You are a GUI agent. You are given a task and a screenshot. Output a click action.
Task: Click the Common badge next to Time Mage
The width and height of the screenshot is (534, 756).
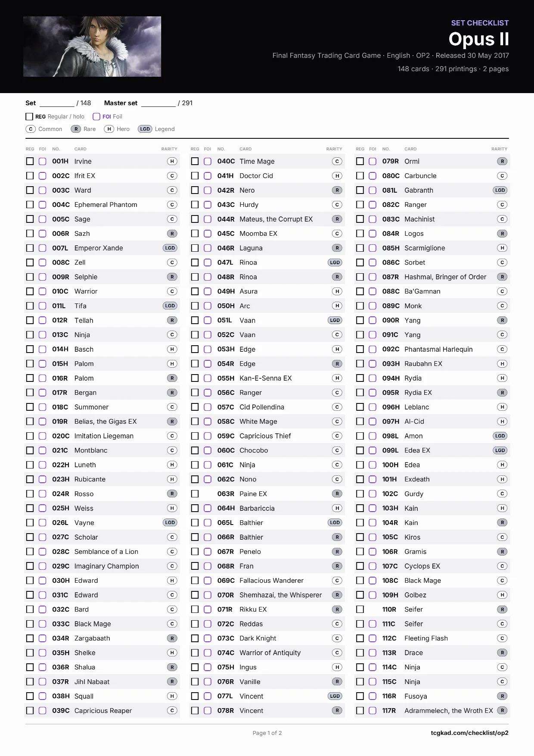[x=337, y=161]
